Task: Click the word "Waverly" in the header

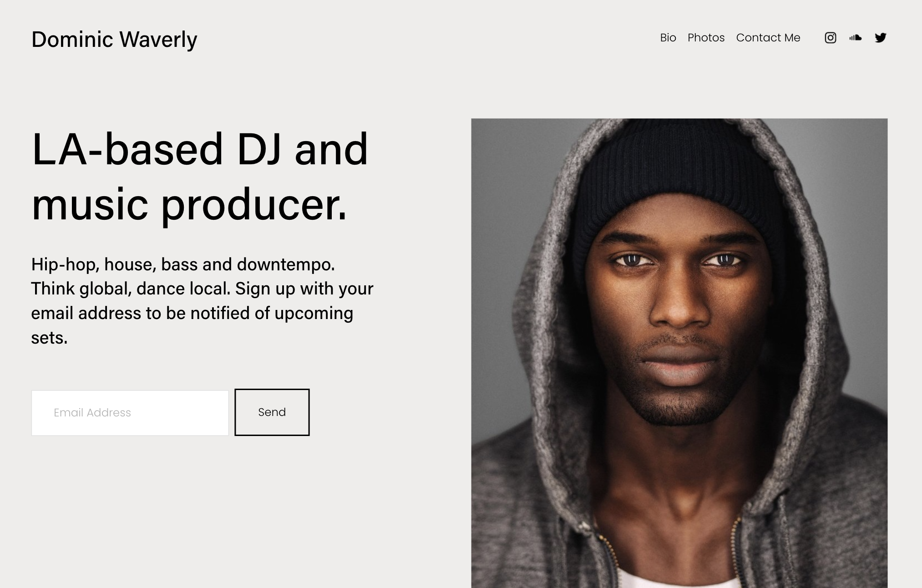Action: pos(158,40)
